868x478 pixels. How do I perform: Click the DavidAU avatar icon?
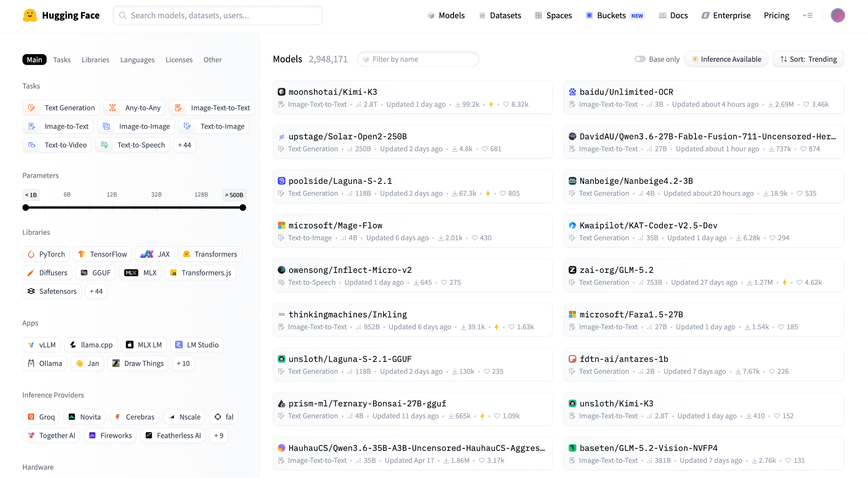coord(573,136)
